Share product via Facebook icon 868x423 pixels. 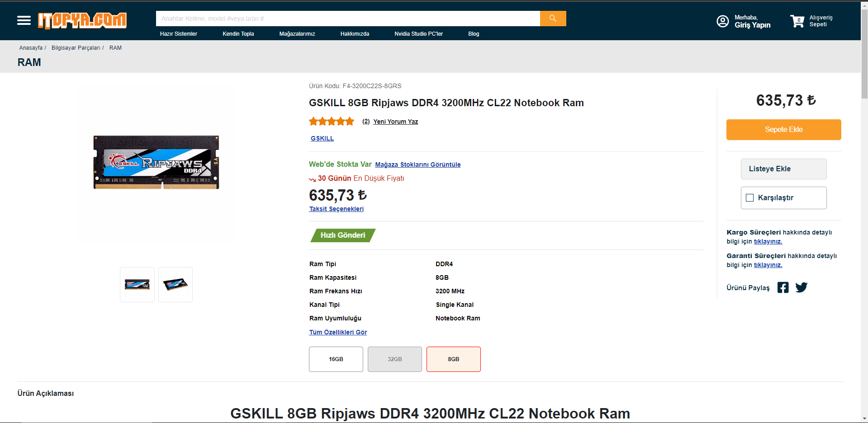click(x=783, y=287)
